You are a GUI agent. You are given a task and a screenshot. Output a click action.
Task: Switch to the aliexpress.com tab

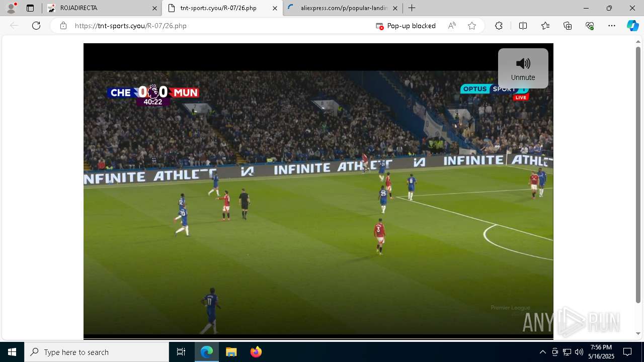click(342, 8)
